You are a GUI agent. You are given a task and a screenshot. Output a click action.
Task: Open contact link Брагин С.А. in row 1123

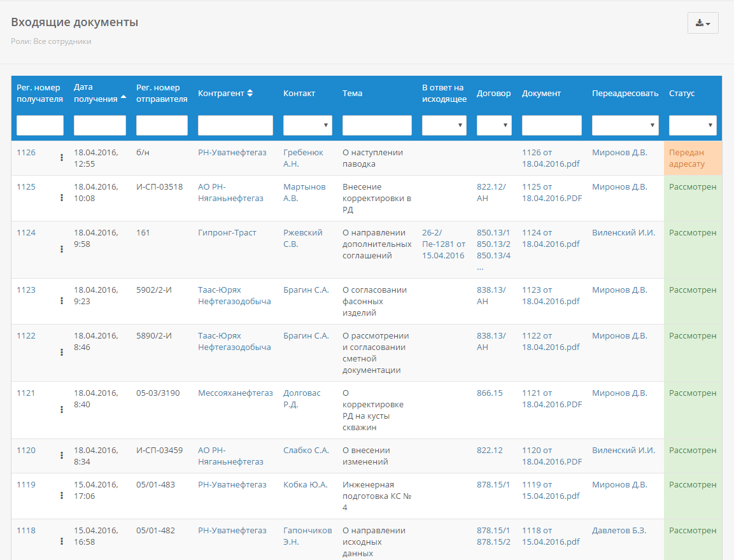[306, 290]
